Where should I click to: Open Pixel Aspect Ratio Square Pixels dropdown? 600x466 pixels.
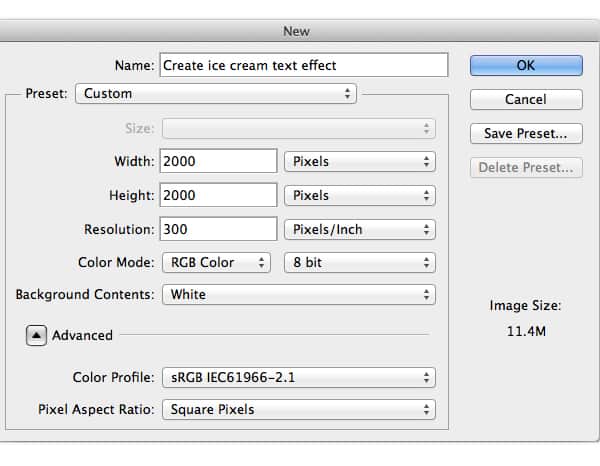299,409
